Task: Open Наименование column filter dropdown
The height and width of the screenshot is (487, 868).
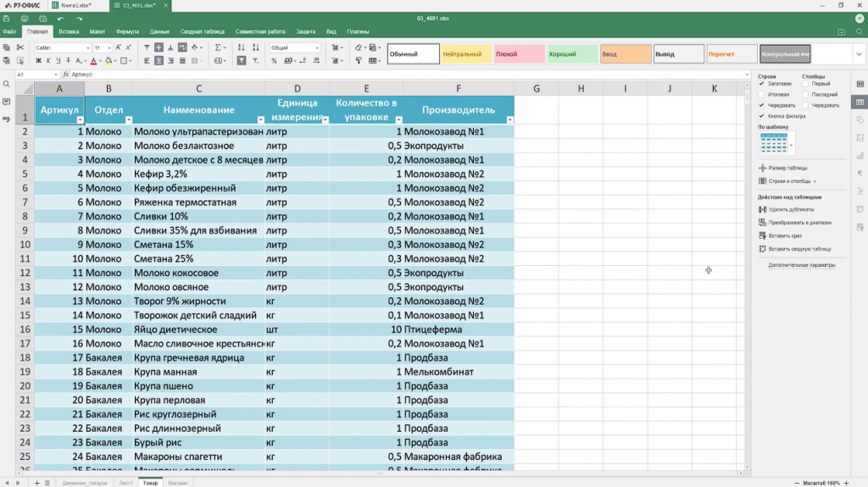Action: (x=261, y=119)
